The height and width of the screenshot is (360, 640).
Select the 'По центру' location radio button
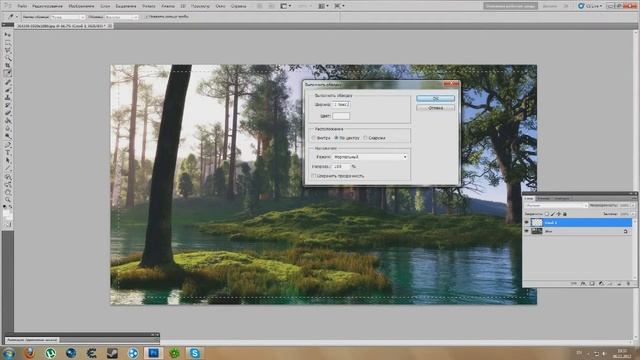pyautogui.click(x=336, y=138)
